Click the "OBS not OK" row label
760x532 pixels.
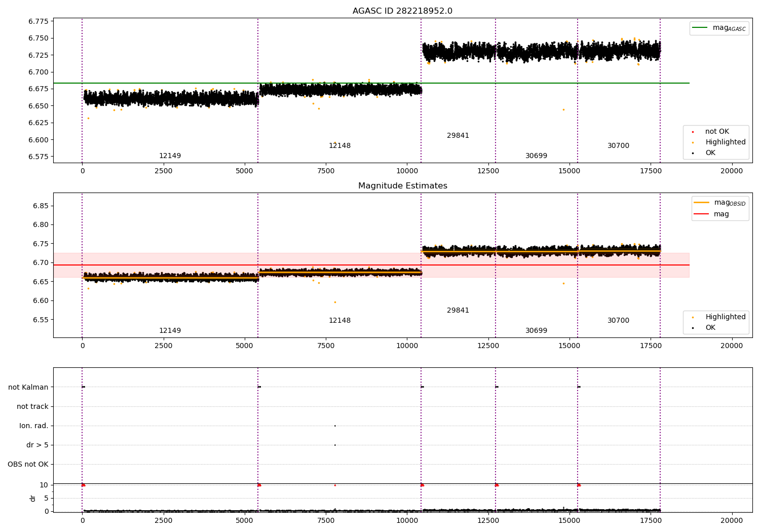click(28, 465)
